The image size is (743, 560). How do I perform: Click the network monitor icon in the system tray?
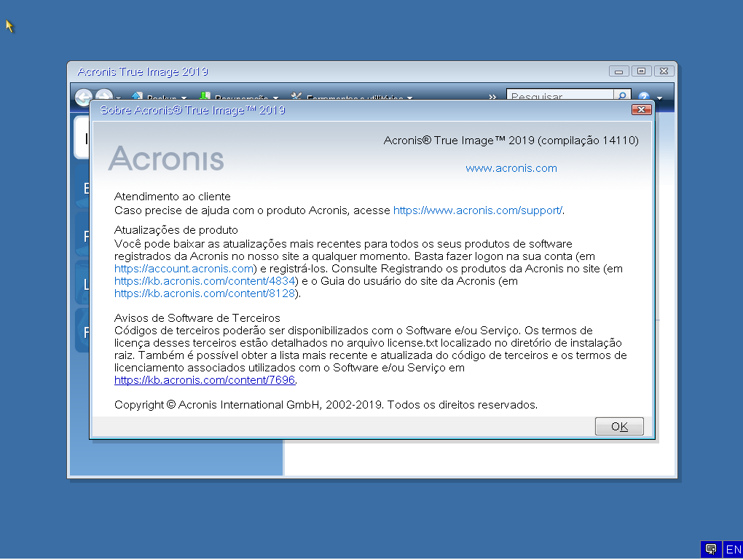point(711,549)
